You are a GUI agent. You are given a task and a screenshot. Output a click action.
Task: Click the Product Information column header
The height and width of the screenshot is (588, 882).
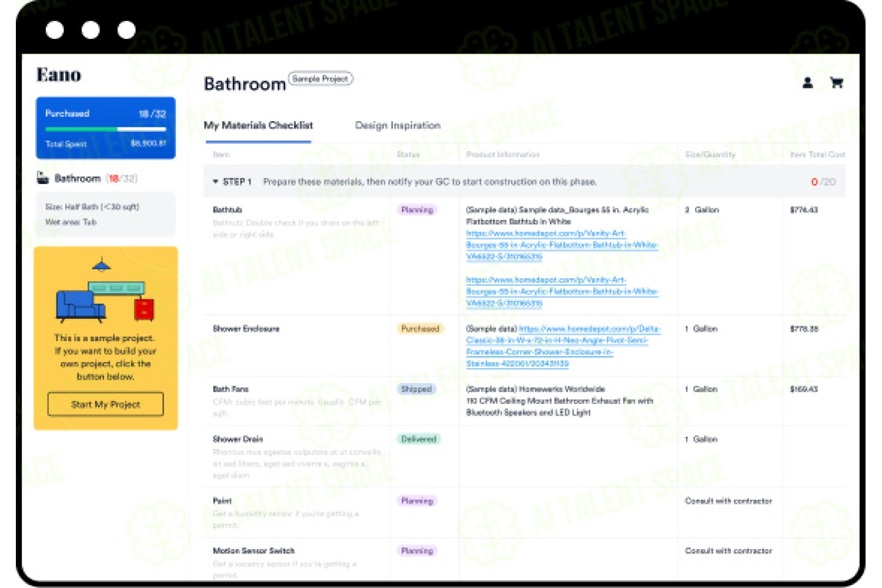pos(503,155)
